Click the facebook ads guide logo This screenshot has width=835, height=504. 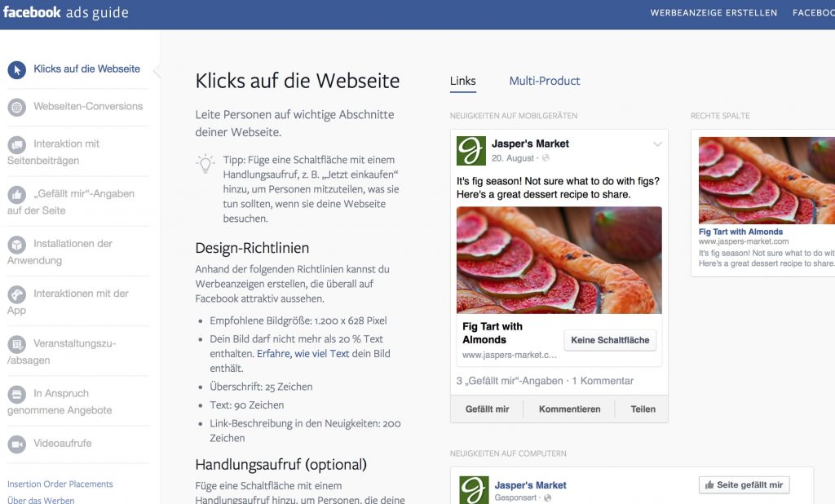(x=65, y=12)
